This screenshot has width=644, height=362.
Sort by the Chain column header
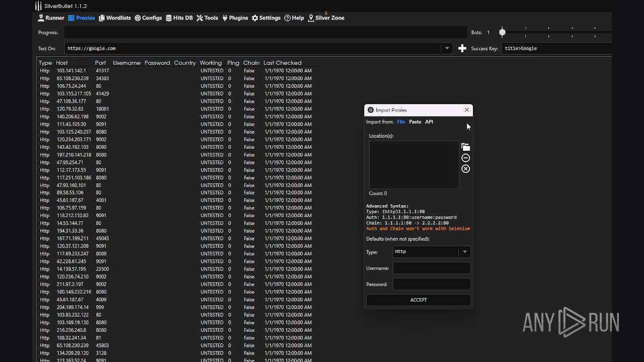click(x=251, y=63)
